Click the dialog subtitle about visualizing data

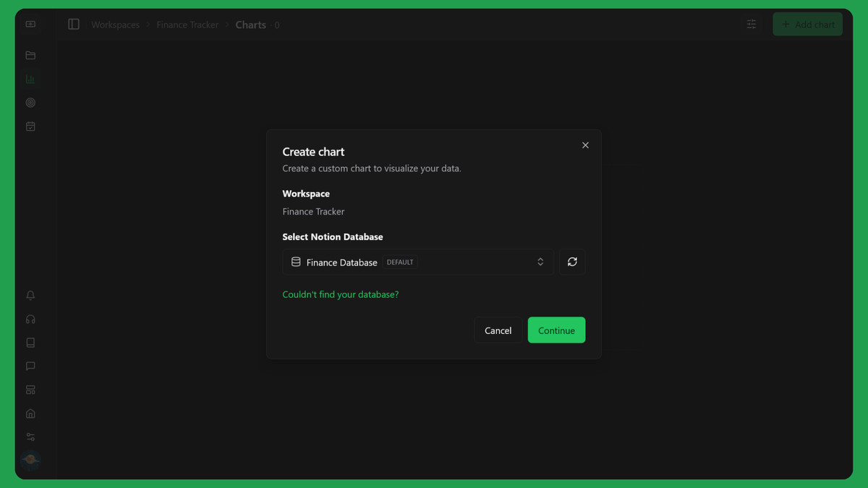(x=372, y=168)
